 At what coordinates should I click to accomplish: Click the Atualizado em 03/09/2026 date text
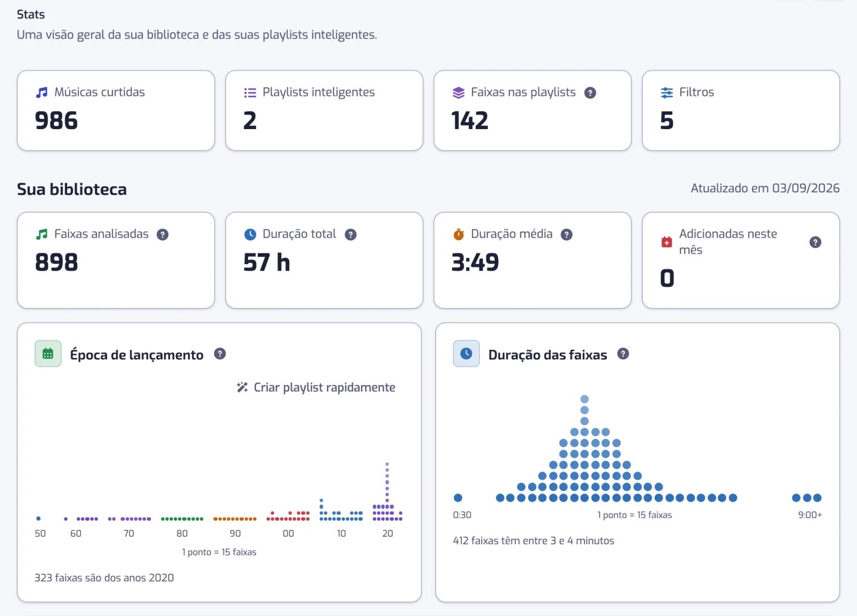click(765, 189)
